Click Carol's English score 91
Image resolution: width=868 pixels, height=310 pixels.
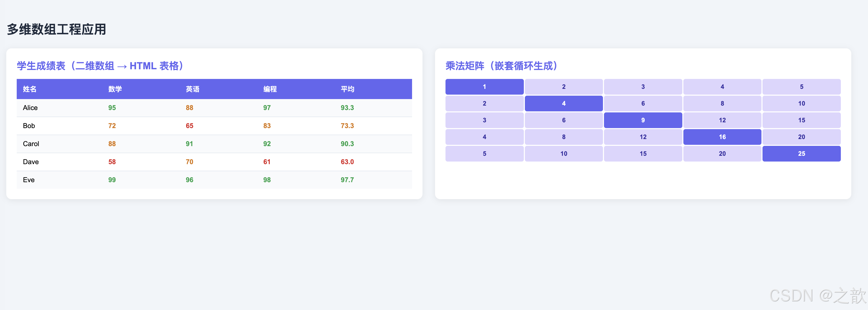tap(189, 144)
